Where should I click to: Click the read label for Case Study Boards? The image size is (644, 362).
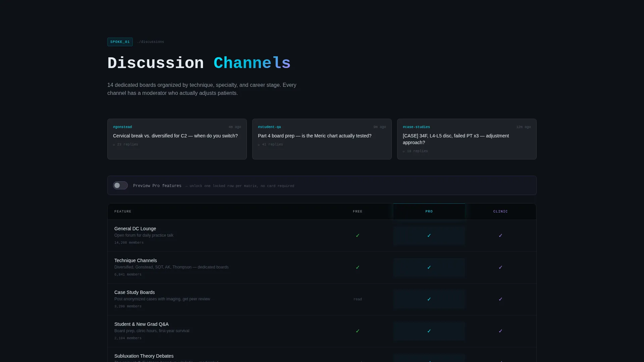tap(358, 299)
